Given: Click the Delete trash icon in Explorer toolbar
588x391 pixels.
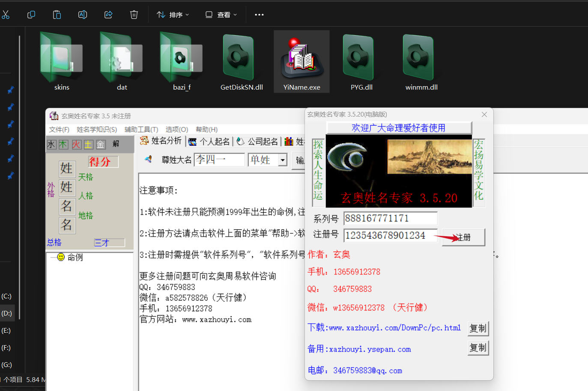Looking at the screenshot, I should click(x=134, y=15).
